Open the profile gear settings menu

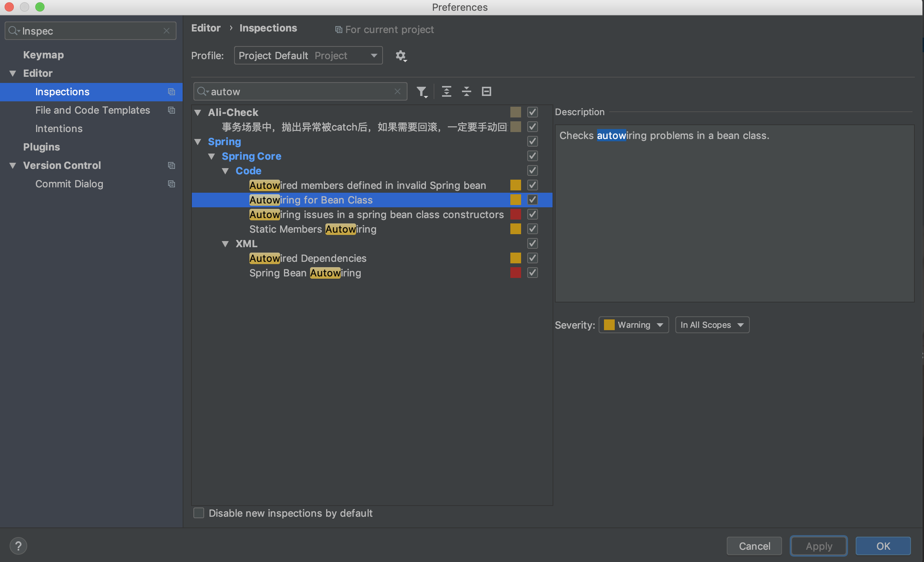401,56
